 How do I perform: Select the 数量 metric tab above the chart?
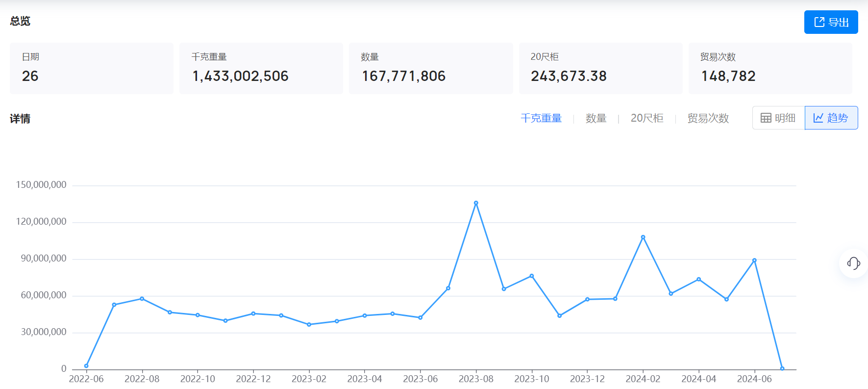pyautogui.click(x=596, y=118)
